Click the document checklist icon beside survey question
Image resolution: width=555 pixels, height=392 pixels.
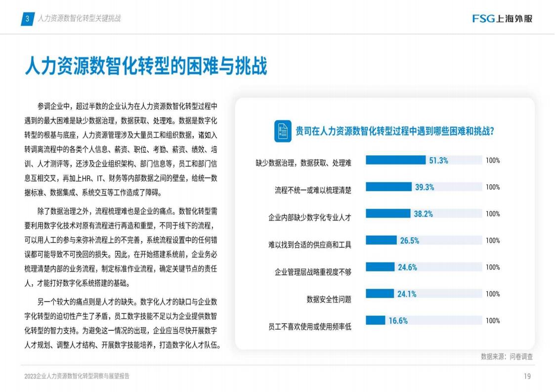283,131
